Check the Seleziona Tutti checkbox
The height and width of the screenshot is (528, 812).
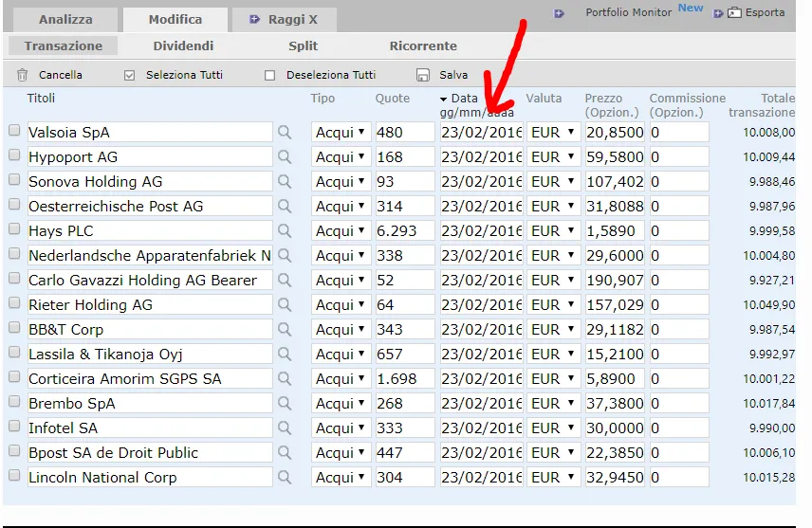click(x=130, y=75)
